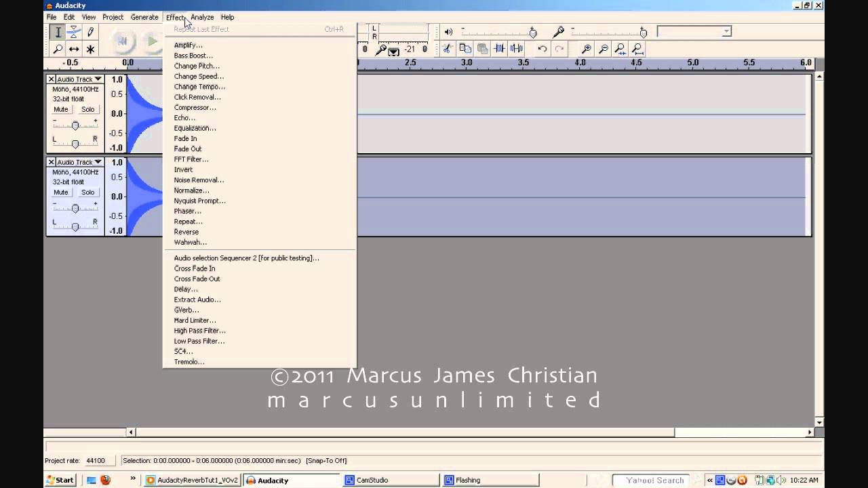The image size is (868, 488).
Task: Adjust the input volume slider
Action: click(643, 32)
